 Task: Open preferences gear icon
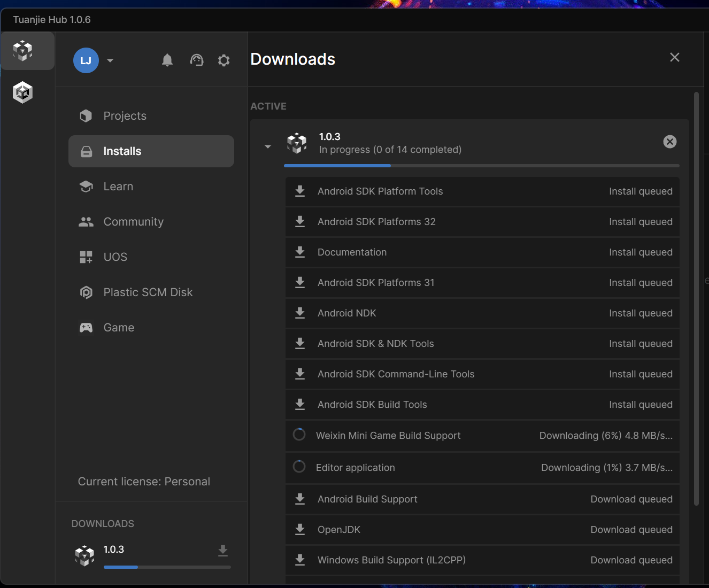(x=224, y=60)
